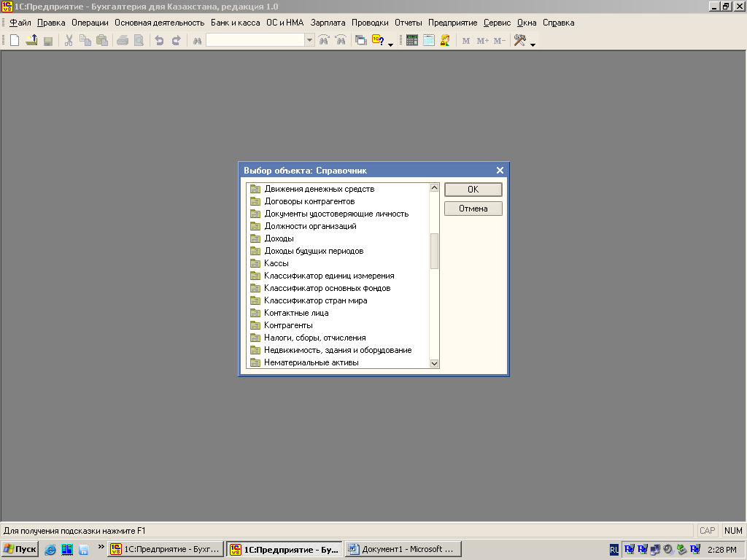Click the Find (binoculars) icon left of search box
This screenshot has height=560, width=747.
click(x=197, y=41)
